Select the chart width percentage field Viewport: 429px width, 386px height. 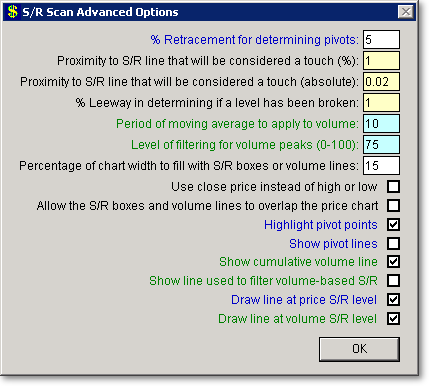pos(381,166)
